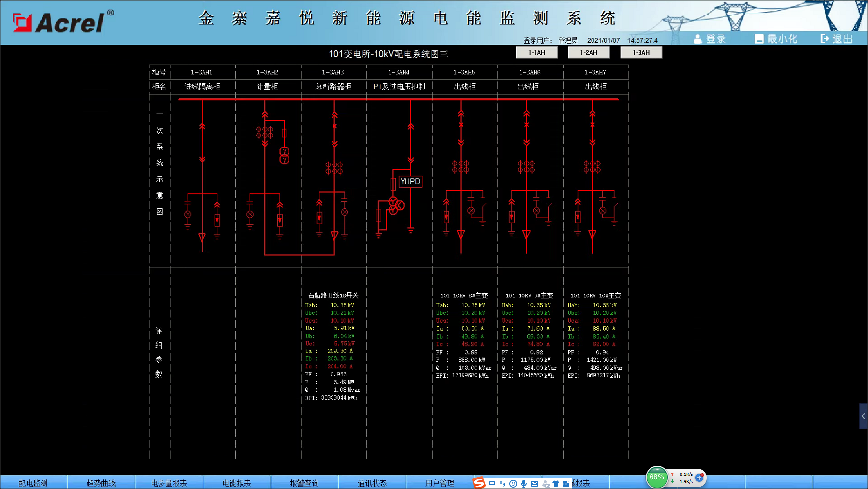Image resolution: width=868 pixels, height=489 pixels.
Task: Open the 通讯状态 menu tab
Action: coord(372,483)
